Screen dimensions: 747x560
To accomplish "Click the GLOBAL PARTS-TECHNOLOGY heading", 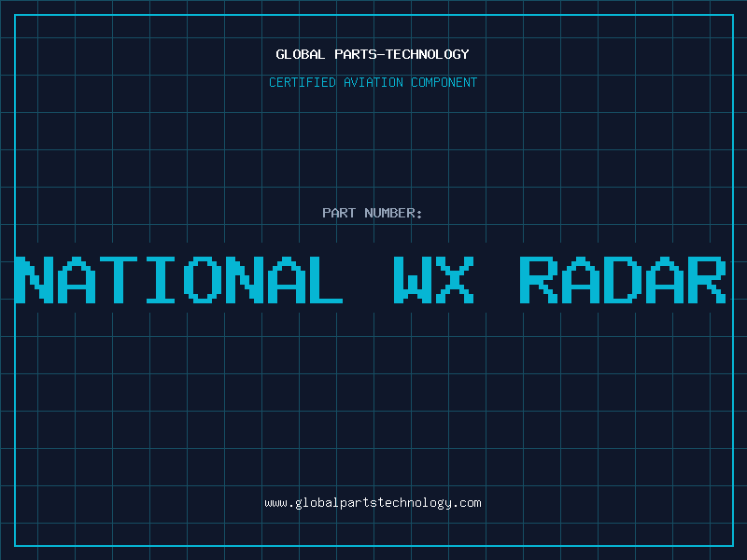I will pyautogui.click(x=373, y=54).
